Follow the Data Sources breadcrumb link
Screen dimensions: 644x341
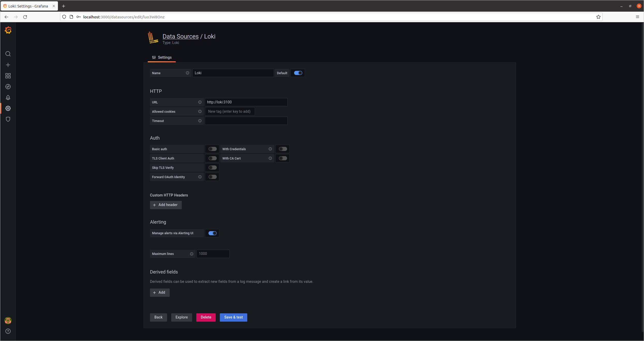pyautogui.click(x=181, y=36)
